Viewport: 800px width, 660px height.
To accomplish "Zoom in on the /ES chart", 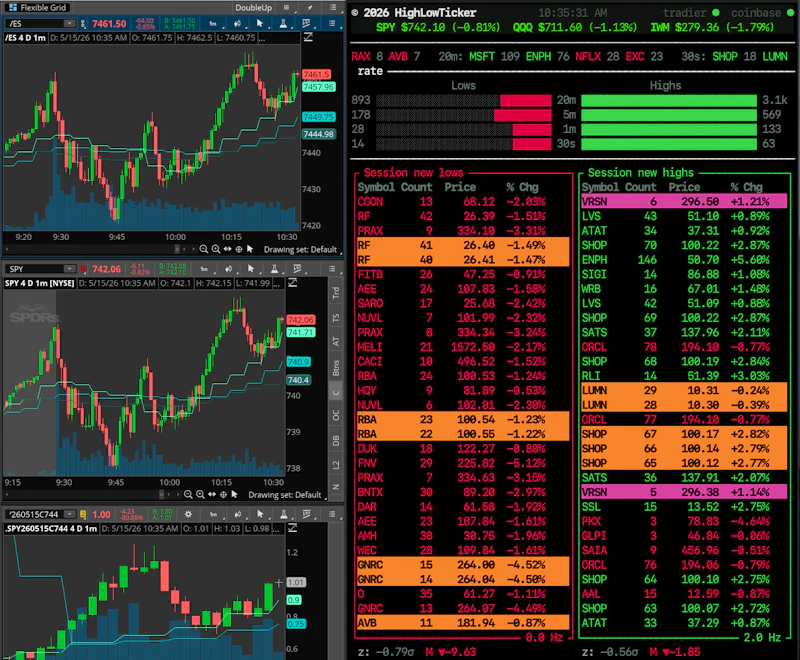I will (x=215, y=249).
